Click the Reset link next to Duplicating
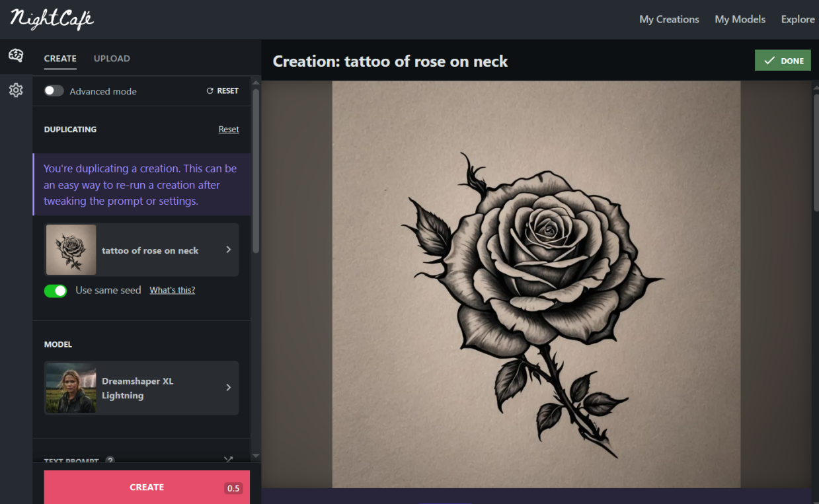819x504 pixels. point(229,129)
